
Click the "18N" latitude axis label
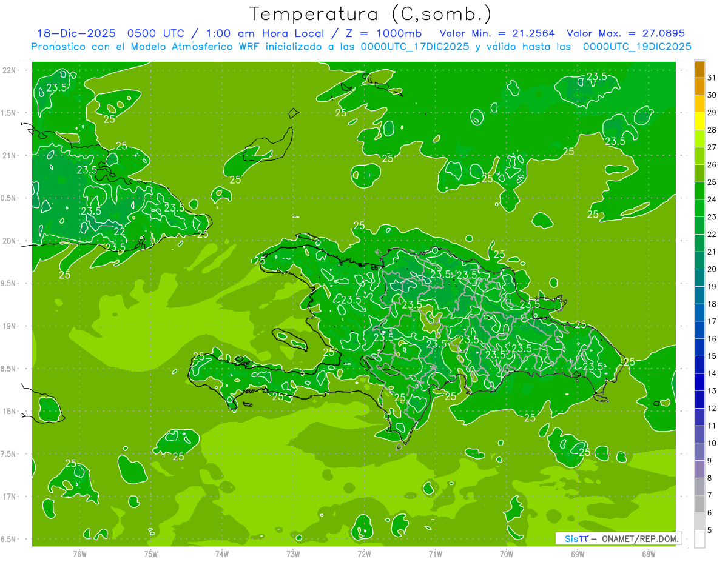pos(10,411)
